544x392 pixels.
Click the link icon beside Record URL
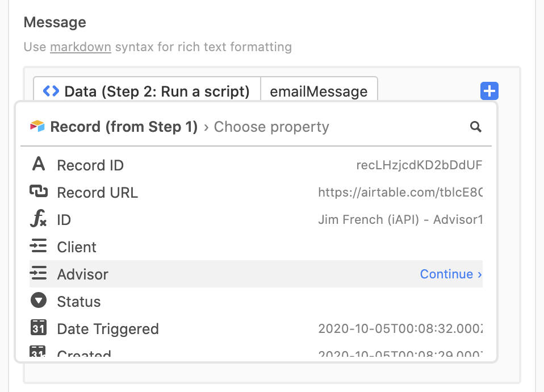(39, 191)
